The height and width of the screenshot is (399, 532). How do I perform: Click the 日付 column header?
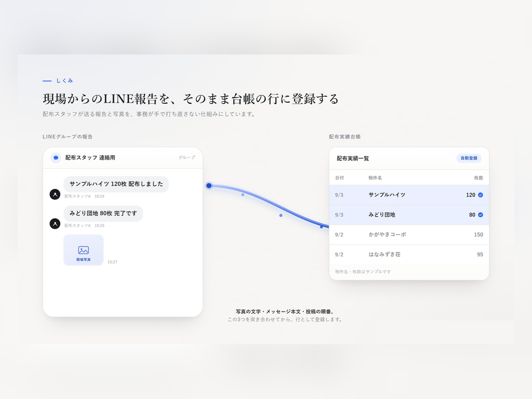[x=340, y=178]
